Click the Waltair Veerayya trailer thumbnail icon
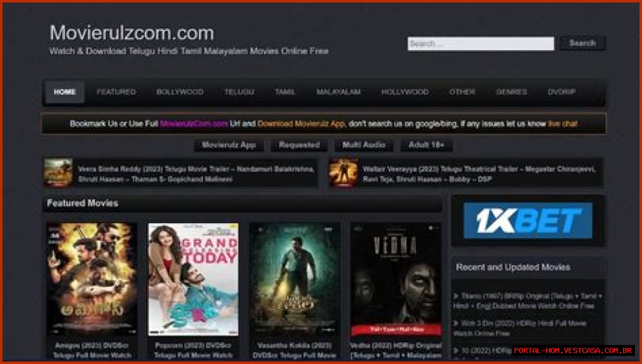This screenshot has height=364, width=642. pyautogui.click(x=343, y=173)
